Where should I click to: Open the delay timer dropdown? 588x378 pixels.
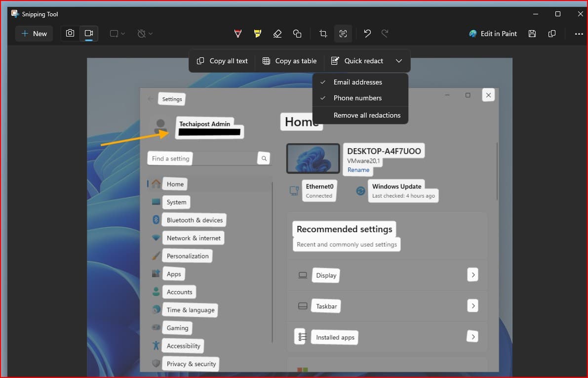click(x=145, y=34)
